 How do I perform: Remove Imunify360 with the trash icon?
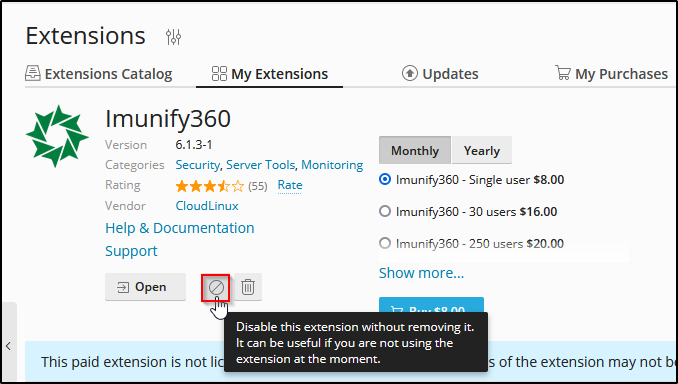click(248, 287)
